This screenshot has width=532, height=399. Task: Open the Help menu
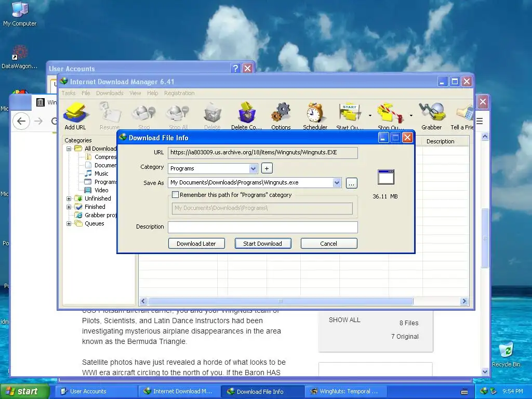[x=152, y=93]
